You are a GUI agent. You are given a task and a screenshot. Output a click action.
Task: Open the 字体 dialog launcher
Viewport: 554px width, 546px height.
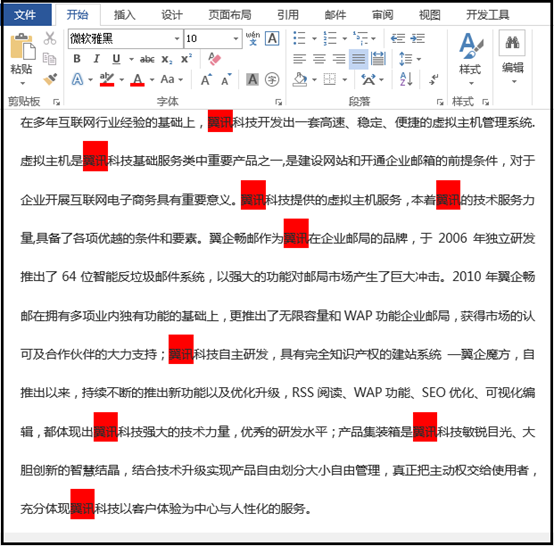[278, 102]
